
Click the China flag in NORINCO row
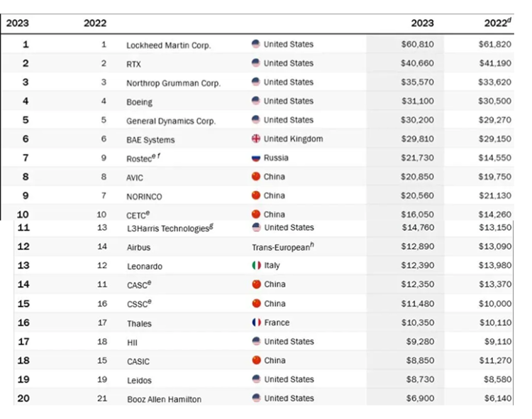tap(256, 195)
